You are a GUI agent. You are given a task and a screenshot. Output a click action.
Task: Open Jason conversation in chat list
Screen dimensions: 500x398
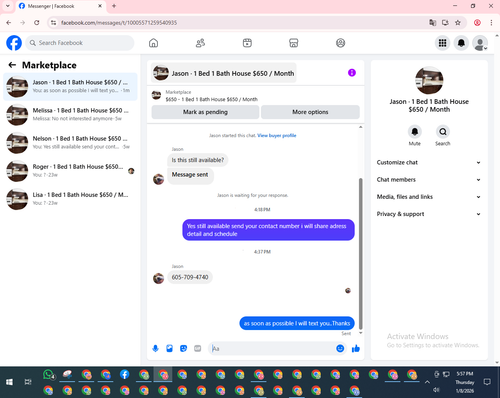[x=70, y=87]
